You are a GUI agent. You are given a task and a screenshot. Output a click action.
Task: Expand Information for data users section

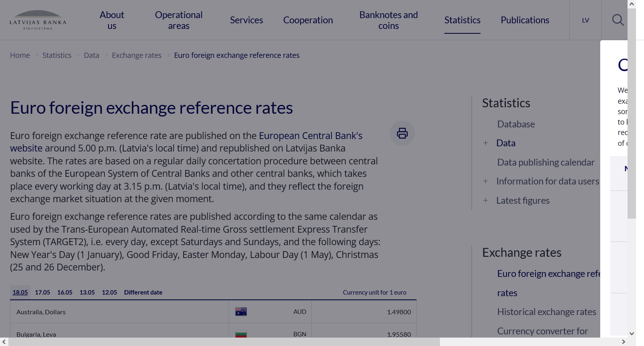(485, 181)
